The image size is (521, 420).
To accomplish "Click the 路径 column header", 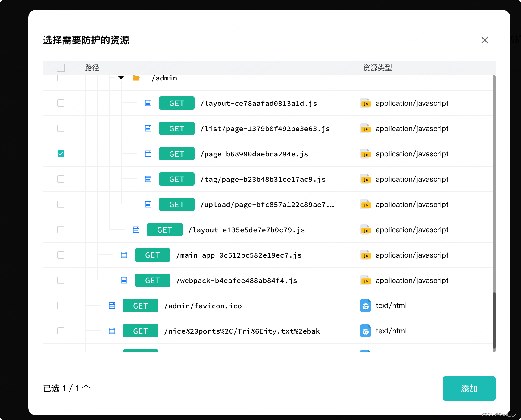I will (92, 68).
